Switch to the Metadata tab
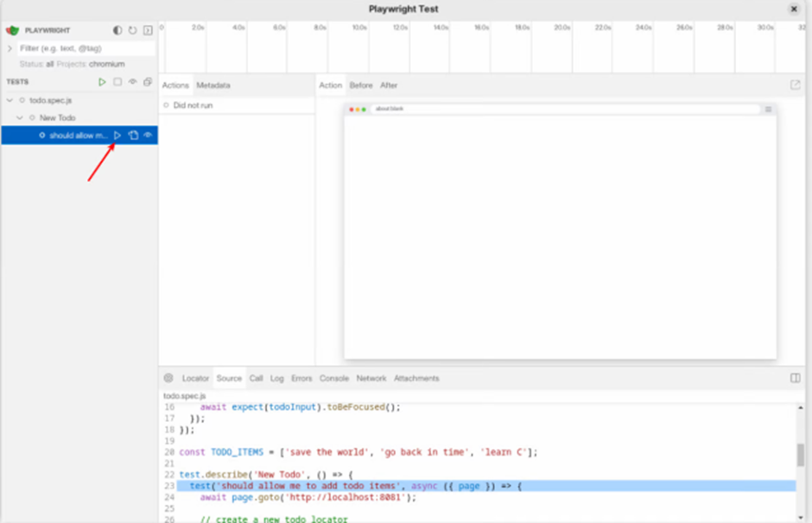Screen dimensions: 812x523 213,85
